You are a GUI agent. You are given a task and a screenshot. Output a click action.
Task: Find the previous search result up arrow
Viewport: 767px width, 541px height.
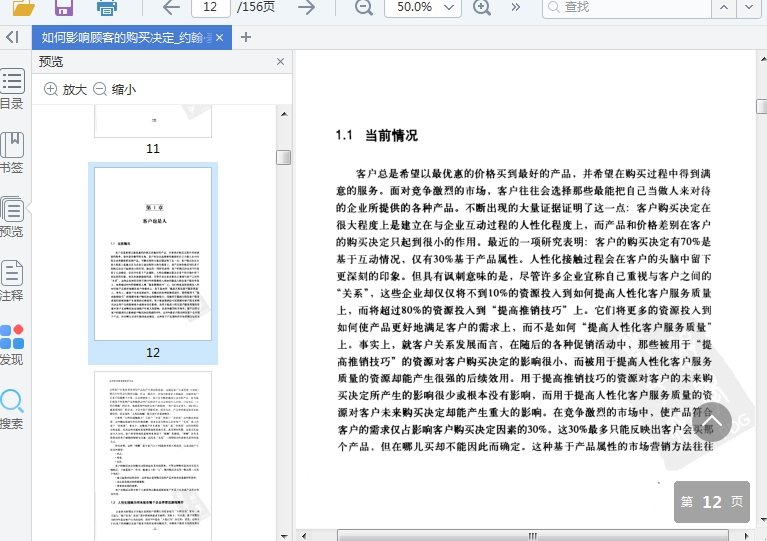(724, 8)
